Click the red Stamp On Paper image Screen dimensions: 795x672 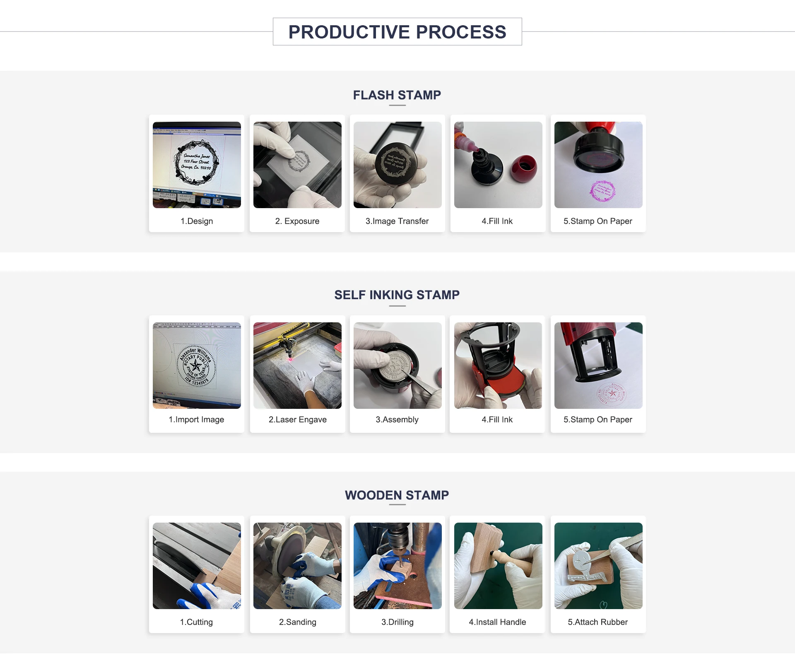click(x=598, y=365)
